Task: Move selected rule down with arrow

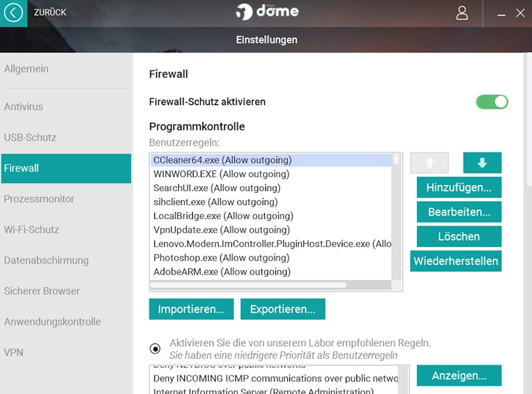Action: click(x=482, y=162)
